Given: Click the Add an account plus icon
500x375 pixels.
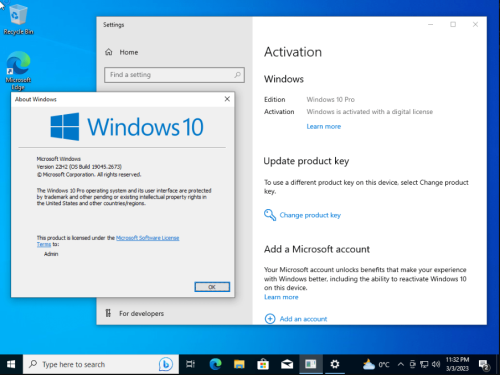Looking at the screenshot, I should [270, 319].
